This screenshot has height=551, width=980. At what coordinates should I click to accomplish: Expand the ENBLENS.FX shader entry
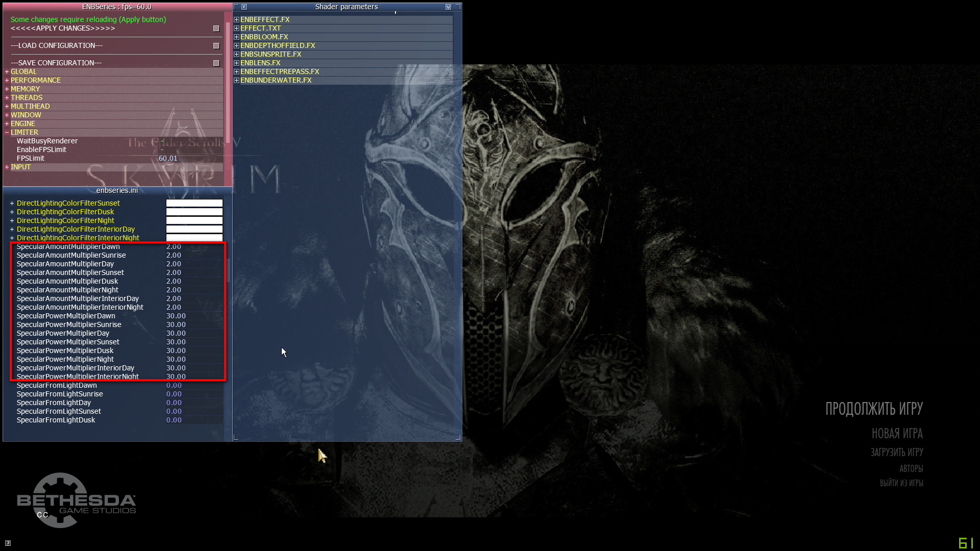pyautogui.click(x=236, y=63)
